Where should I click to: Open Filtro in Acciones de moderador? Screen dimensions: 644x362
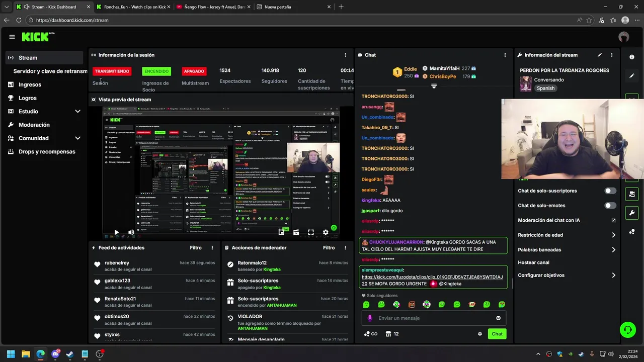pos(329,248)
